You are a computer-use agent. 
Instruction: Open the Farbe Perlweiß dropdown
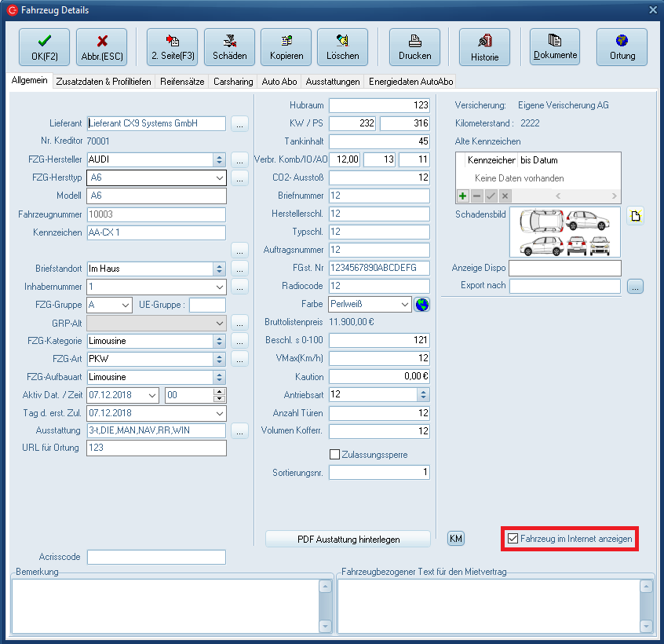(404, 304)
